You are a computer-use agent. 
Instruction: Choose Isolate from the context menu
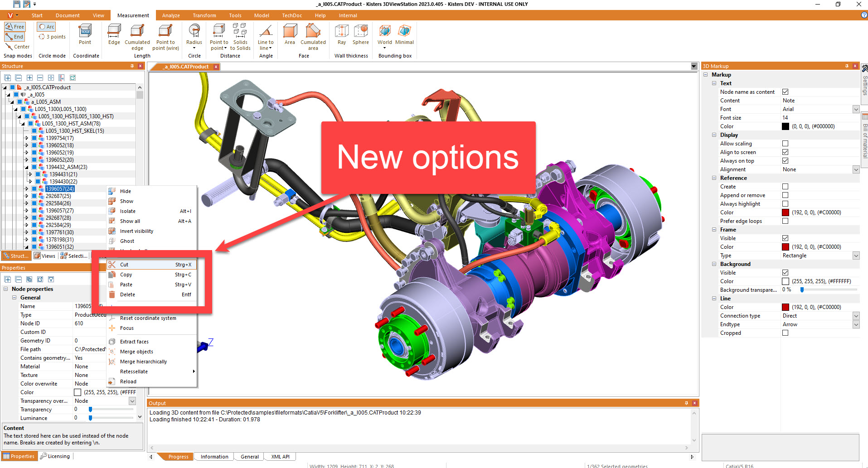click(152, 211)
